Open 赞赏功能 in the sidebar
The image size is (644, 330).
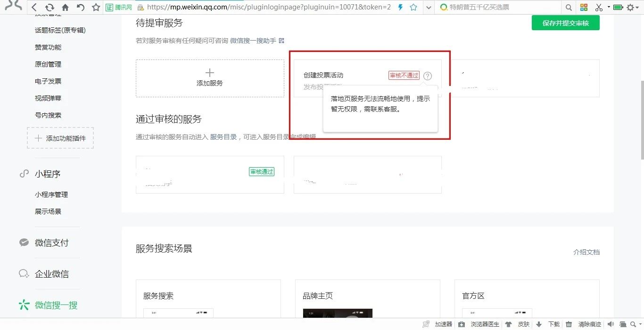pos(48,47)
